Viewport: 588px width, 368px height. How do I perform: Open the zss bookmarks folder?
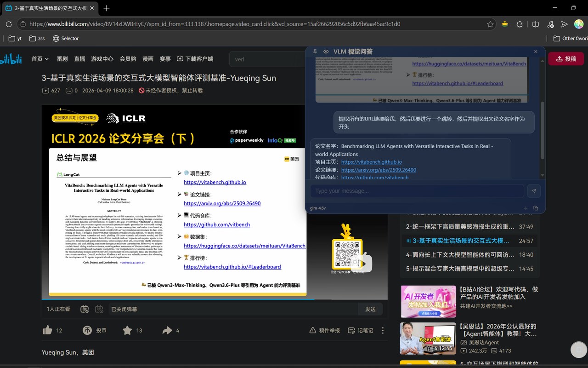37,39
